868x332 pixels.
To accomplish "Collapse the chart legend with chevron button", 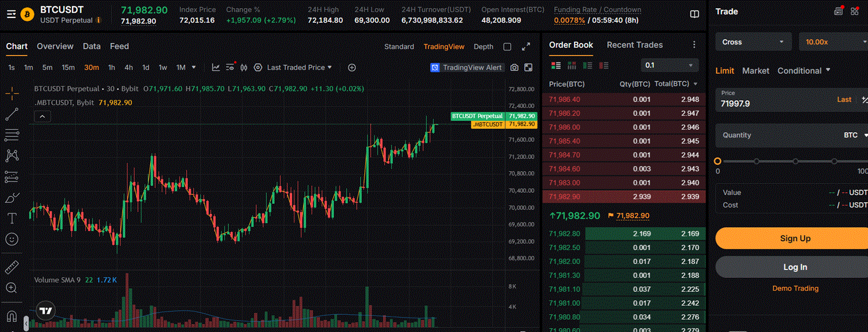I will click(x=43, y=116).
